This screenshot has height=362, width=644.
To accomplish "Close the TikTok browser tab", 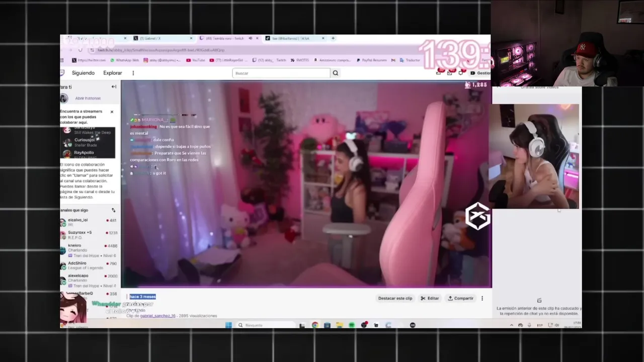I will tap(323, 38).
